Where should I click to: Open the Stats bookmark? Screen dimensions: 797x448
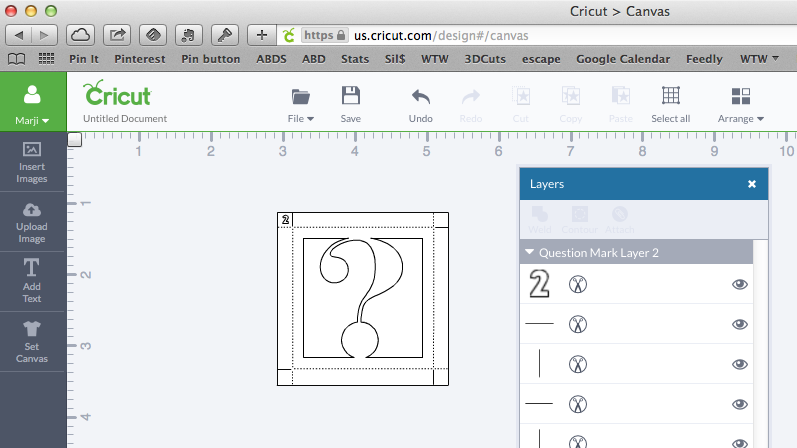[x=355, y=59]
